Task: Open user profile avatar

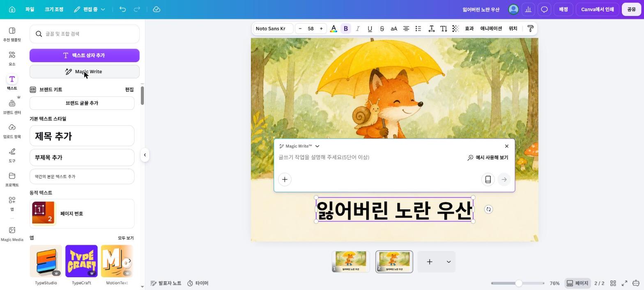Action: (513, 9)
